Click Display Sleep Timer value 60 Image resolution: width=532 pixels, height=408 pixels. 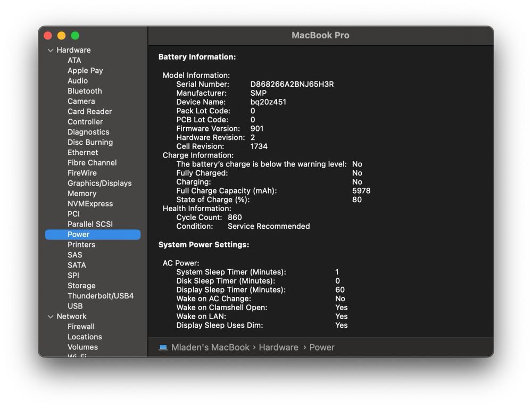(340, 289)
